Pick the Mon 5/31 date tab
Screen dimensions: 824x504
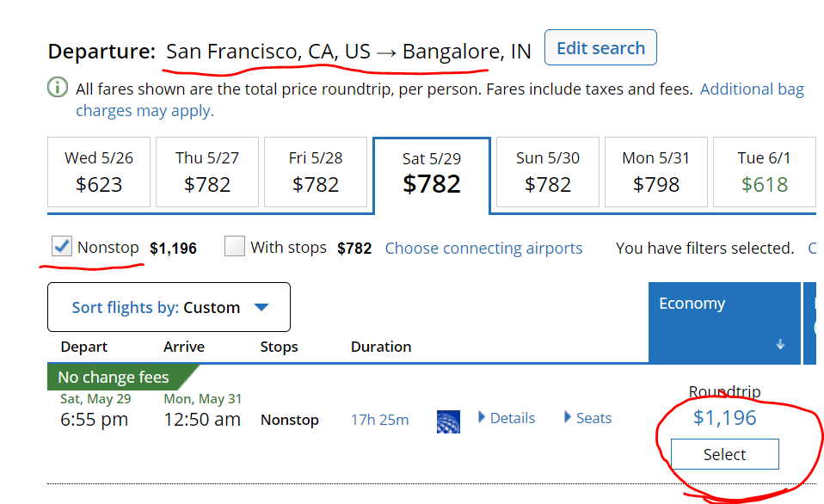(656, 172)
